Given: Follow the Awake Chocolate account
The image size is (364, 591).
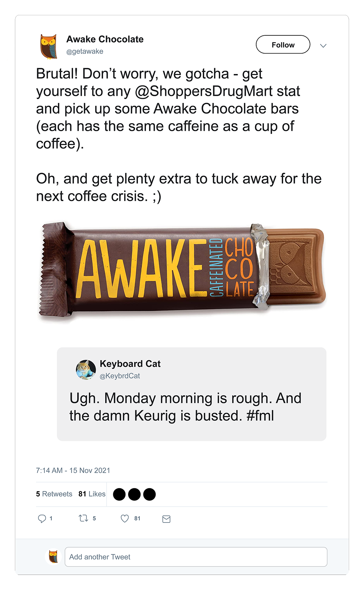Looking at the screenshot, I should click(x=283, y=44).
